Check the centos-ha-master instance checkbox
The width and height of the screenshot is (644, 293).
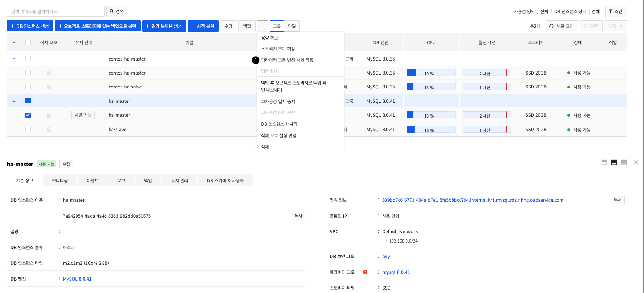point(28,73)
